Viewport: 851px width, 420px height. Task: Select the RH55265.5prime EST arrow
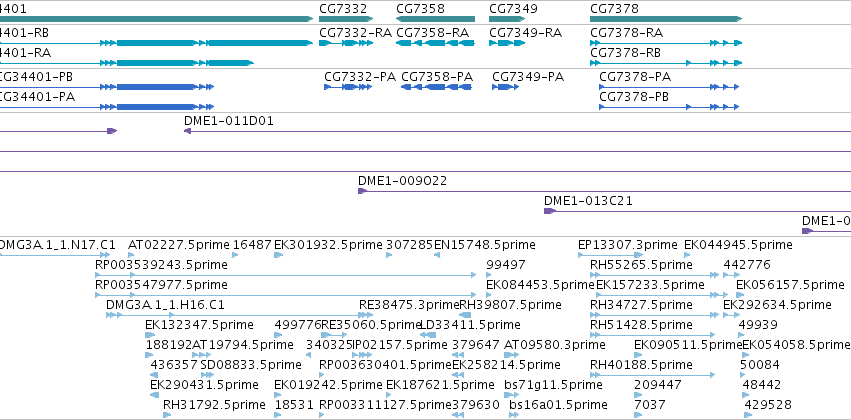click(654, 275)
